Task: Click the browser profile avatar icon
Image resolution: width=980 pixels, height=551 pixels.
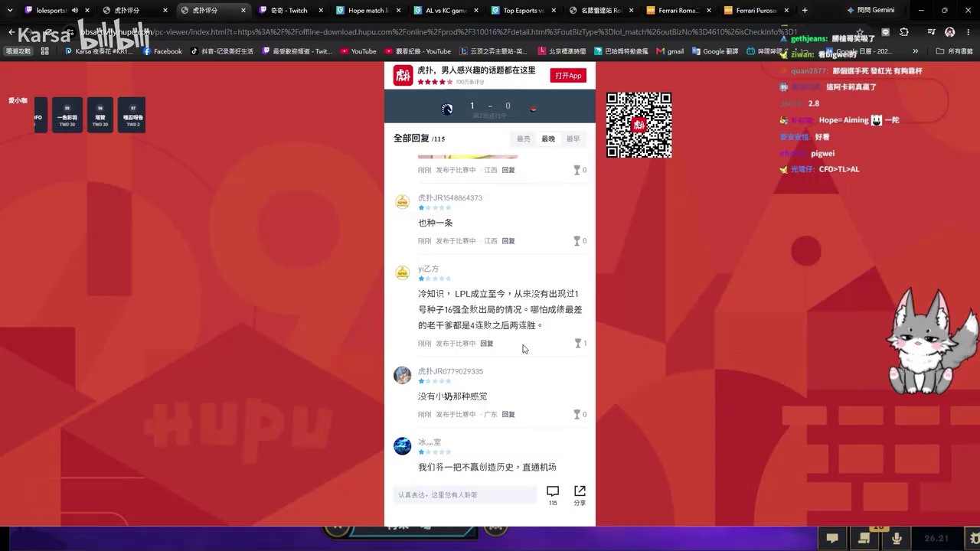Action: [950, 33]
